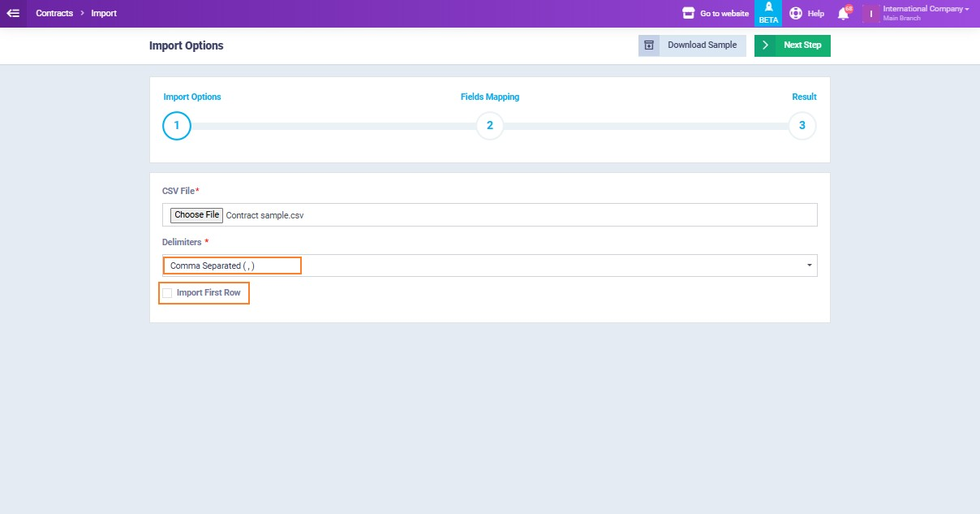Click the Download Sample button
Image resolution: width=980 pixels, height=514 pixels.
pyautogui.click(x=702, y=45)
